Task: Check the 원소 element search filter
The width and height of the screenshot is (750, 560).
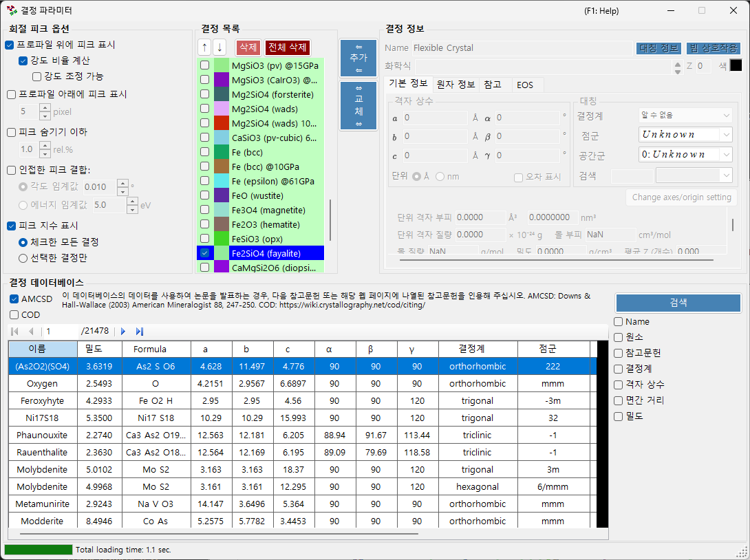Action: pos(618,337)
